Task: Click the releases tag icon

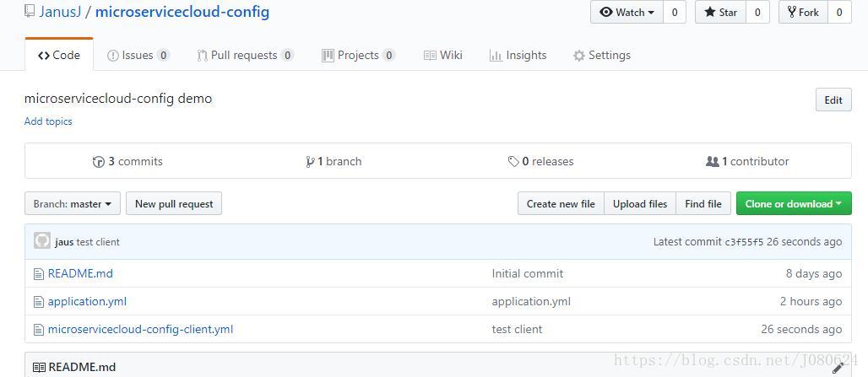Action: point(513,162)
